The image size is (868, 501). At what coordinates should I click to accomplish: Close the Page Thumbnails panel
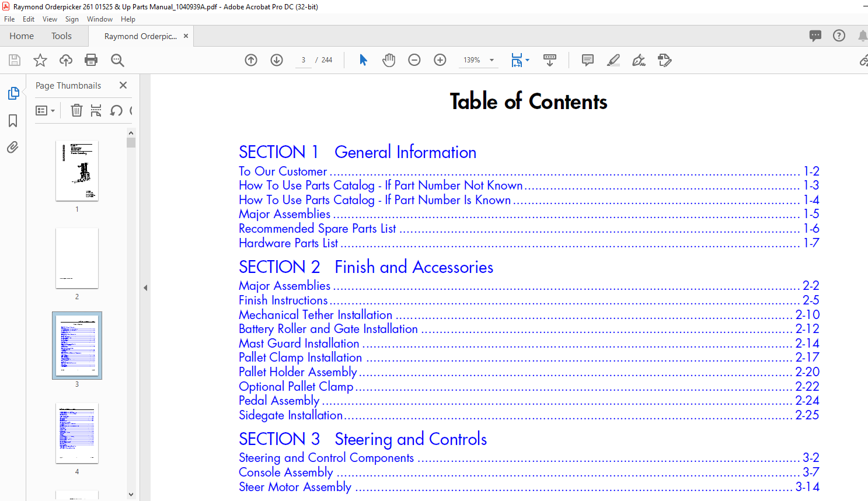coord(123,85)
